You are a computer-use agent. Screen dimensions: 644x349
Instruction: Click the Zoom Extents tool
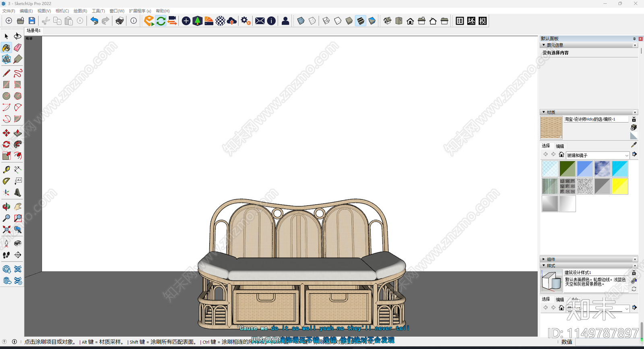pos(6,229)
